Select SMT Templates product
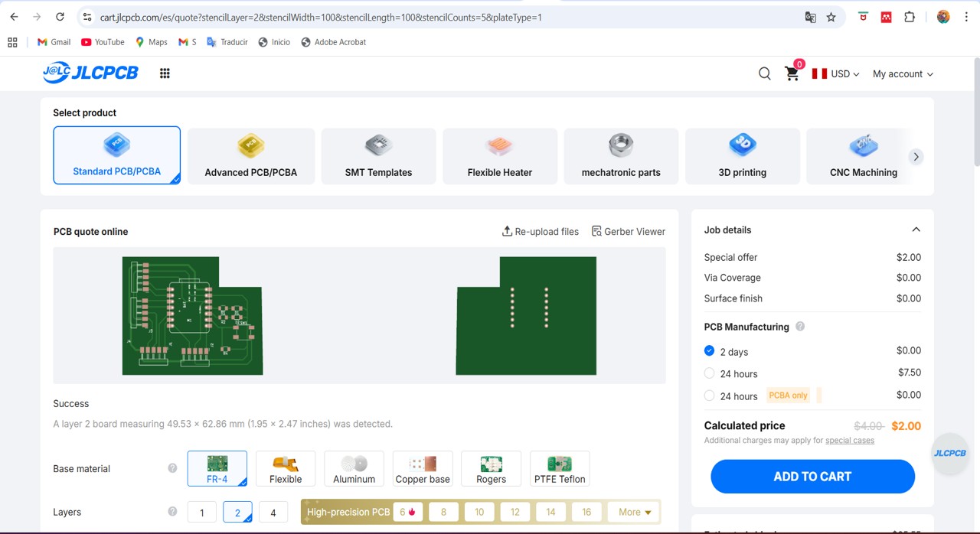980x534 pixels. click(378, 156)
